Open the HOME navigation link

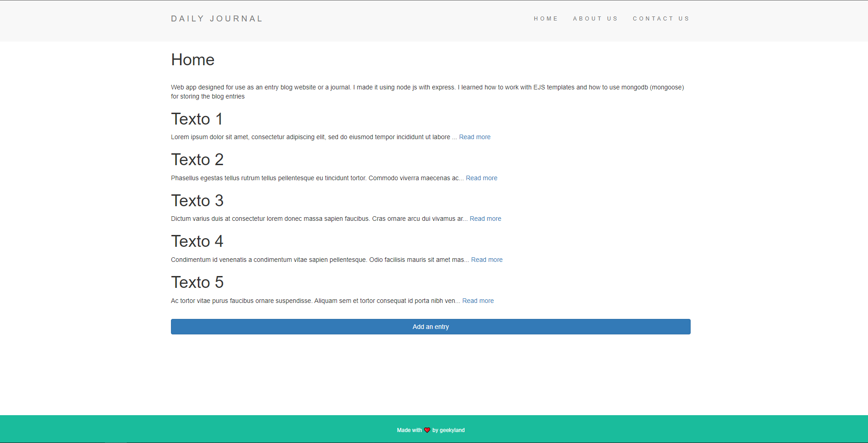[x=546, y=19]
